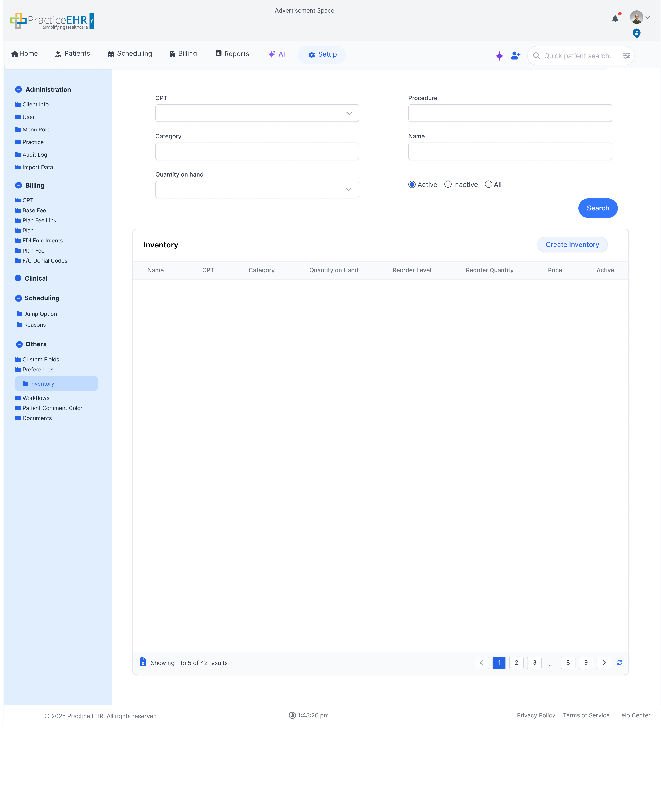Refresh the inventory table
The width and height of the screenshot is (661, 812).
(620, 662)
